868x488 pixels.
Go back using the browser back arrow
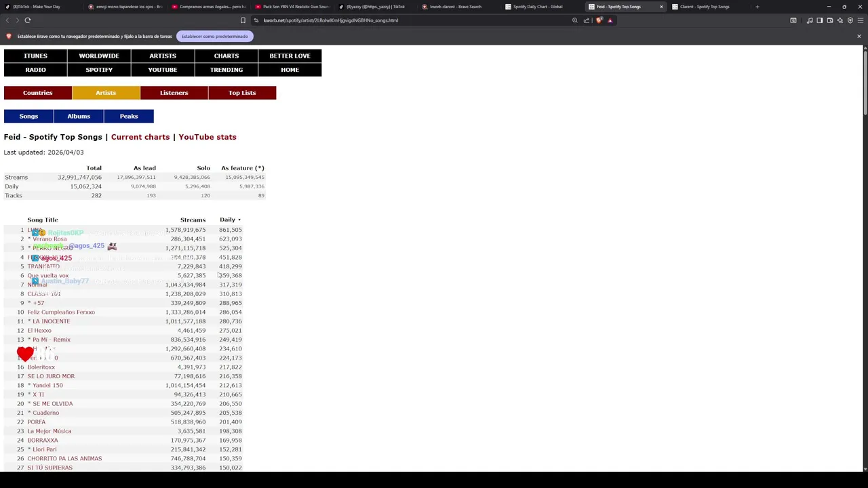[x=7, y=20]
